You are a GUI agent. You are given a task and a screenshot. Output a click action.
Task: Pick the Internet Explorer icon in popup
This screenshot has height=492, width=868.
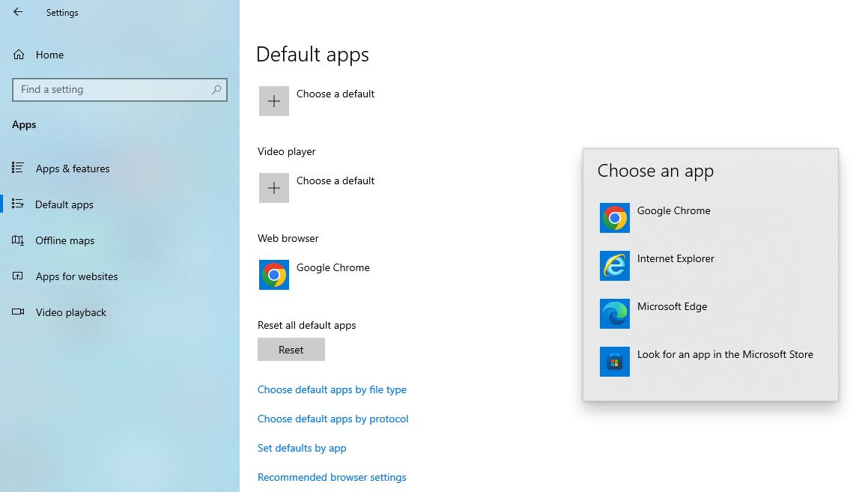point(614,266)
